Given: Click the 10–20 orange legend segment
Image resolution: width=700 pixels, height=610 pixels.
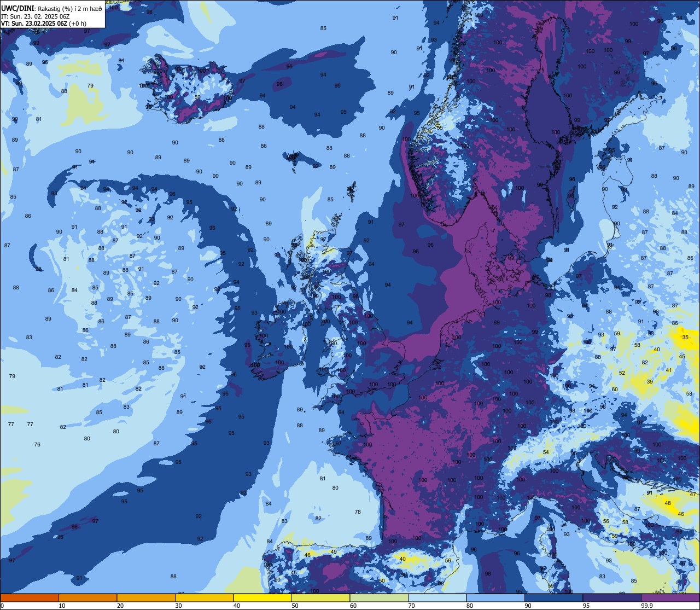Looking at the screenshot, I should (x=87, y=597).
